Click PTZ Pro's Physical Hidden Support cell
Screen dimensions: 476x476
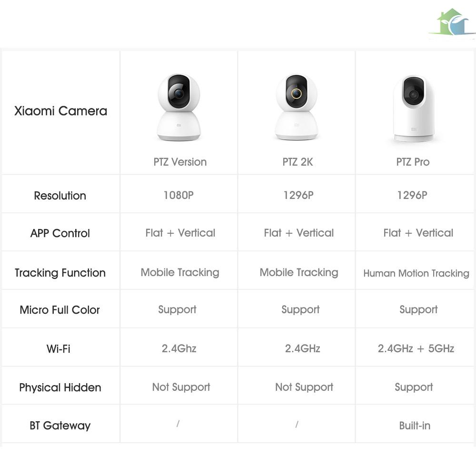pos(414,387)
